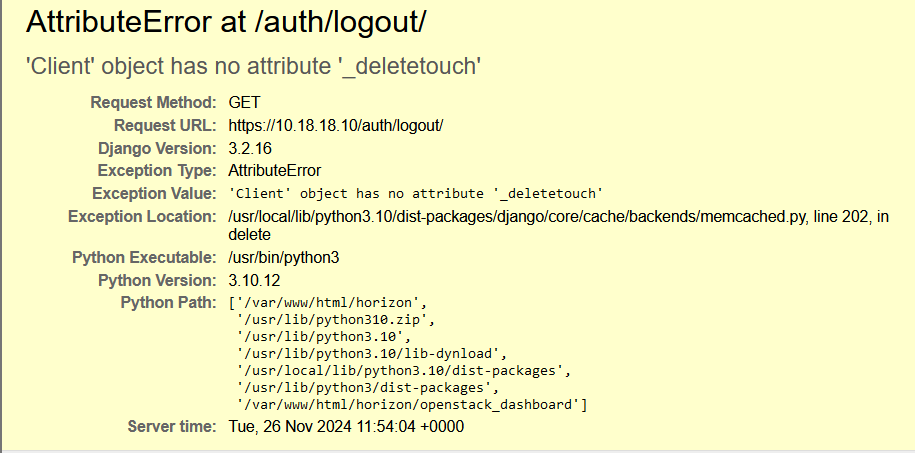
Task: Click the Exception Location field label
Action: point(142,216)
